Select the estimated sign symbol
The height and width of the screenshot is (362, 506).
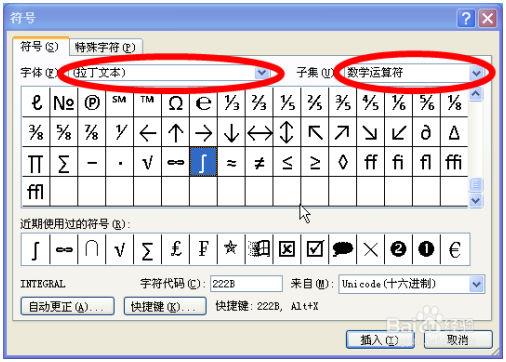coord(203,102)
